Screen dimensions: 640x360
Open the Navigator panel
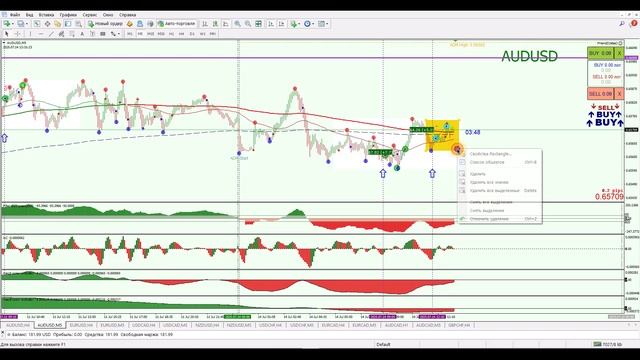pyautogui.click(x=58, y=24)
